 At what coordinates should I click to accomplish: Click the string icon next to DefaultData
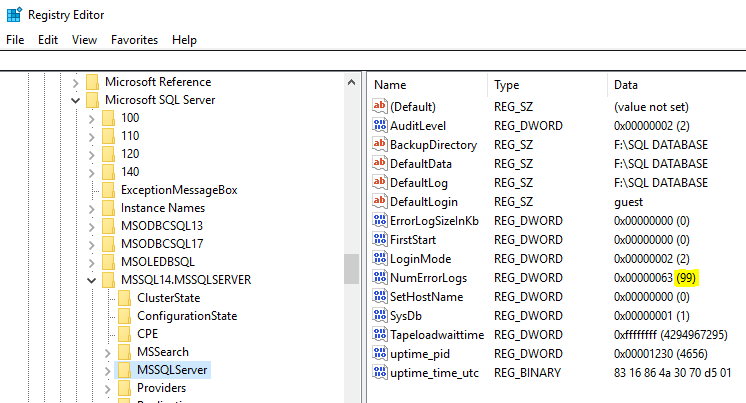tap(380, 163)
